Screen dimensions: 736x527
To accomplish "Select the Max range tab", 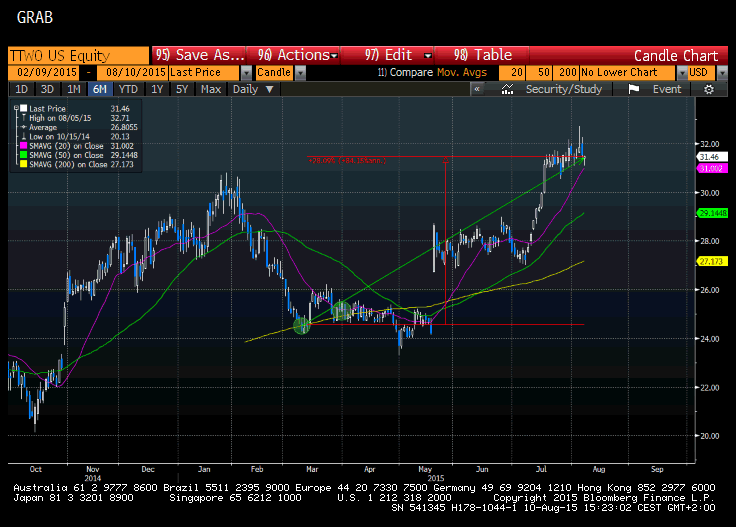I will (x=211, y=89).
